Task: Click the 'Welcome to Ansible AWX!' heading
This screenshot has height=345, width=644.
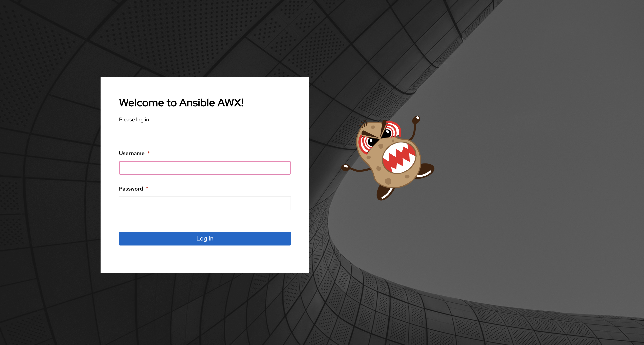Action: click(181, 103)
